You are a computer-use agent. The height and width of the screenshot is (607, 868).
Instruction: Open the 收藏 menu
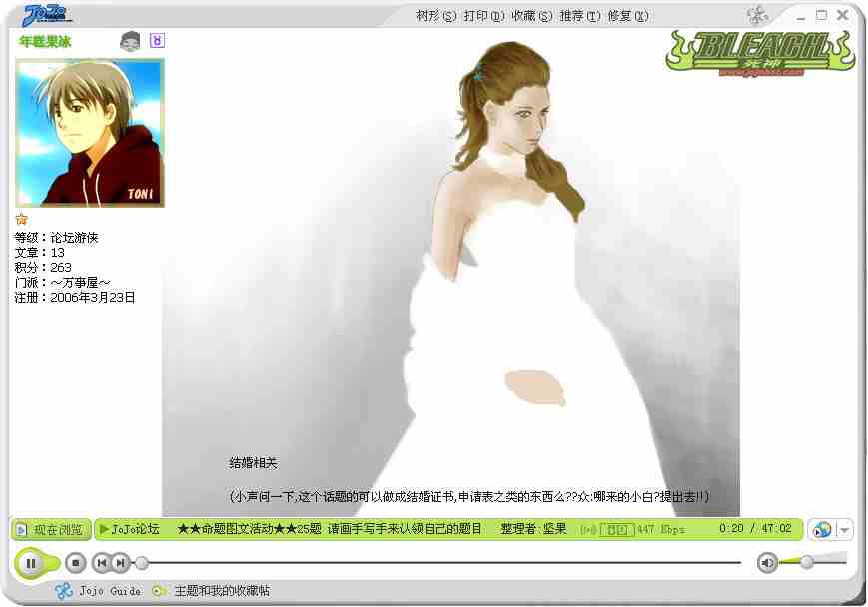tap(531, 16)
